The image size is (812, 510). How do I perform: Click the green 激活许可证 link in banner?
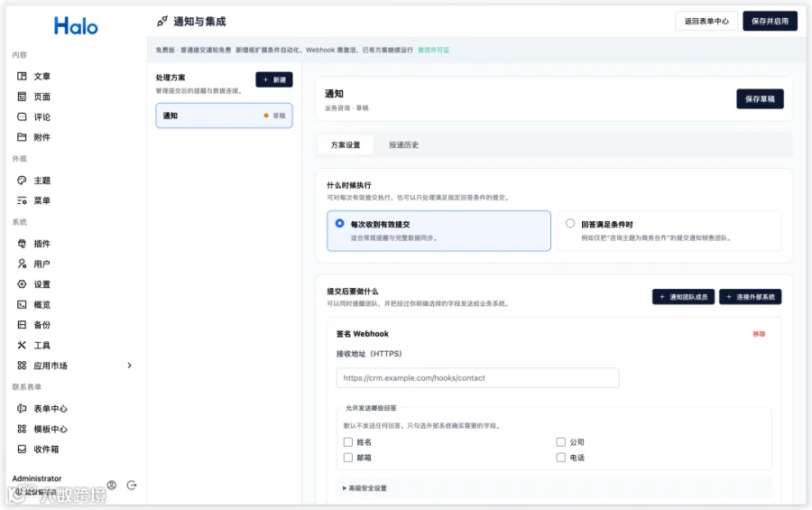[x=433, y=51]
